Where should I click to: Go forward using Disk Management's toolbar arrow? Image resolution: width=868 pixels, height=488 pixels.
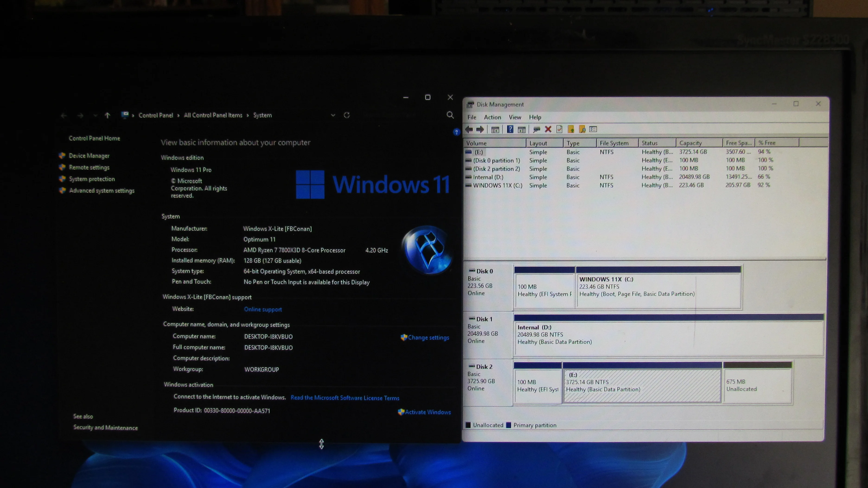[480, 129]
